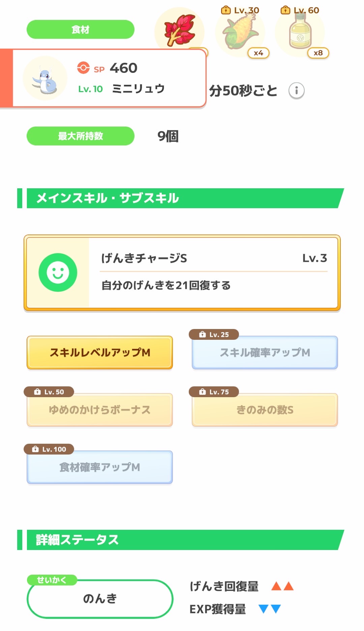Tap the メインスキル・サブスキル section header
364x631 pixels.
(x=182, y=198)
